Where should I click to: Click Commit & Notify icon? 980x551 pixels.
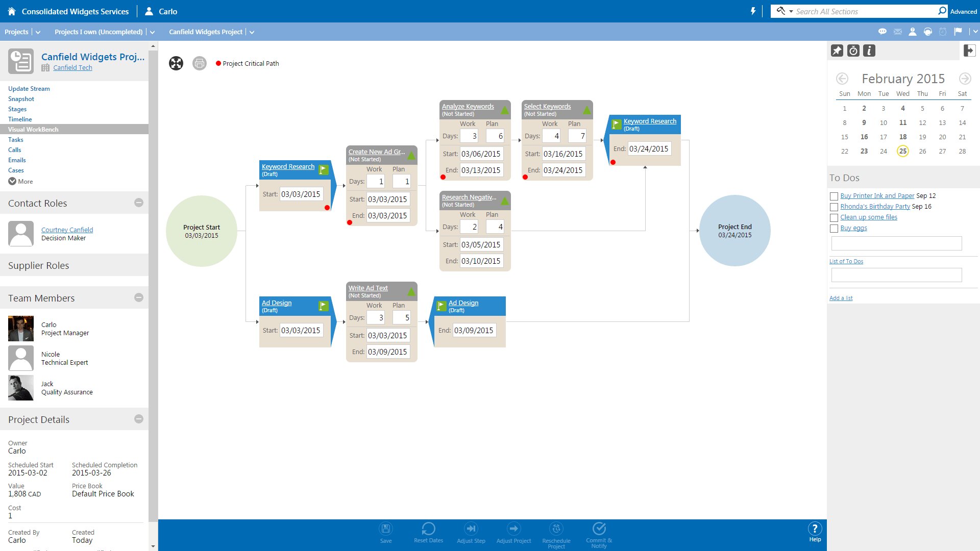[x=599, y=529]
